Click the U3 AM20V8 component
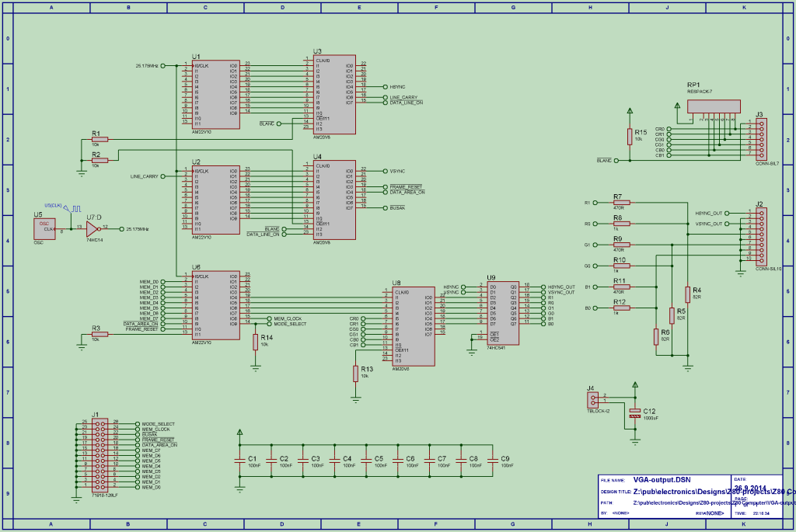Viewport: 796px width, 532px height. coord(334,94)
